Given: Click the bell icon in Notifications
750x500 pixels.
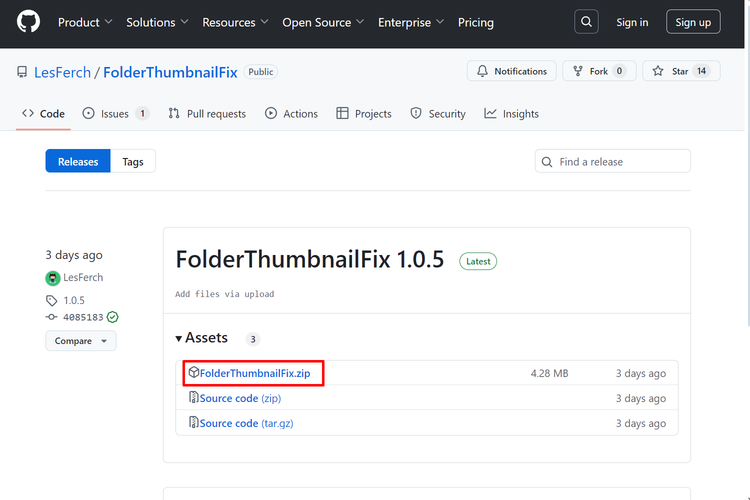Looking at the screenshot, I should pos(482,71).
